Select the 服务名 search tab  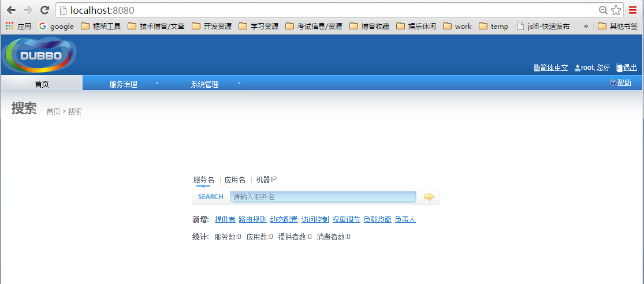[x=204, y=180]
